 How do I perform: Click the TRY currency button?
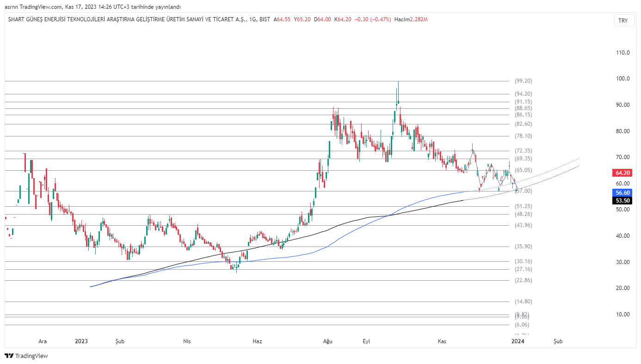(x=623, y=20)
